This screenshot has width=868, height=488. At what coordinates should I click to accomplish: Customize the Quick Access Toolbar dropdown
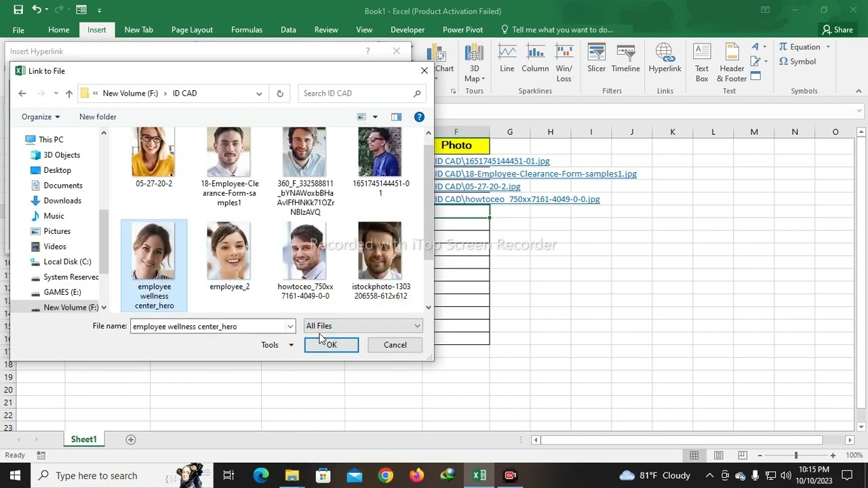point(99,10)
